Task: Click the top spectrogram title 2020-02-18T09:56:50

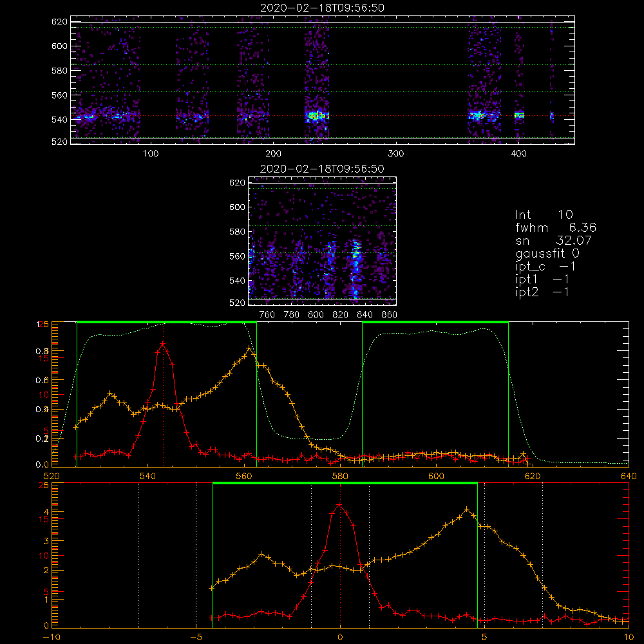Action: tap(323, 8)
